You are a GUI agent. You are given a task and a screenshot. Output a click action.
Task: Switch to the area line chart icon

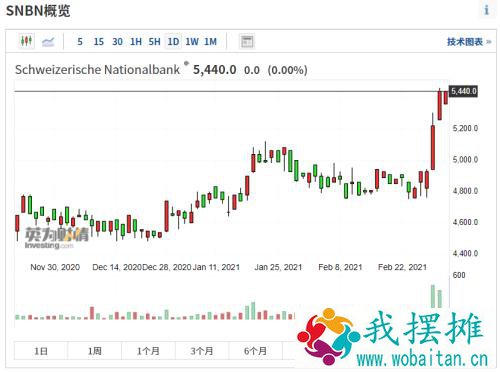(x=48, y=42)
